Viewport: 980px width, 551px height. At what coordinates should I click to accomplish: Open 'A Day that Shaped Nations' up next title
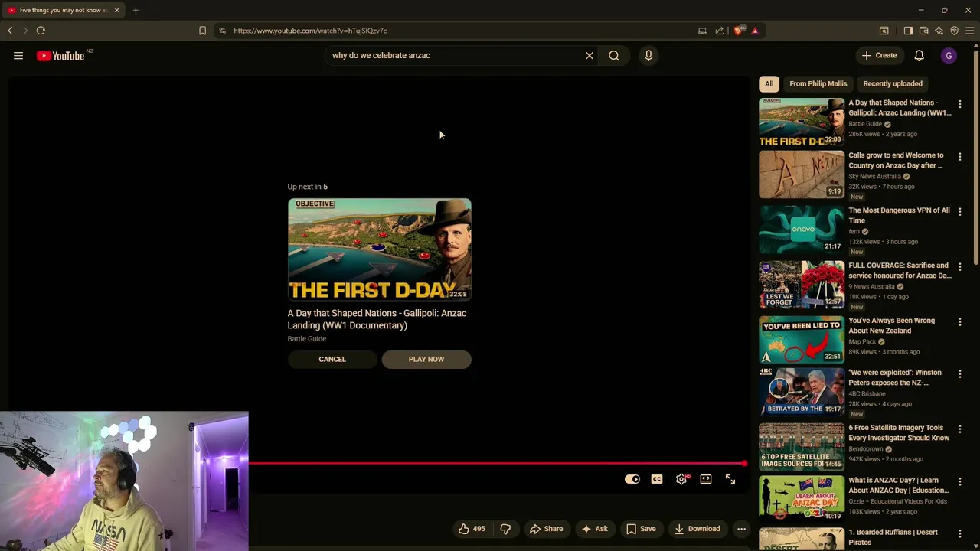[x=377, y=319]
